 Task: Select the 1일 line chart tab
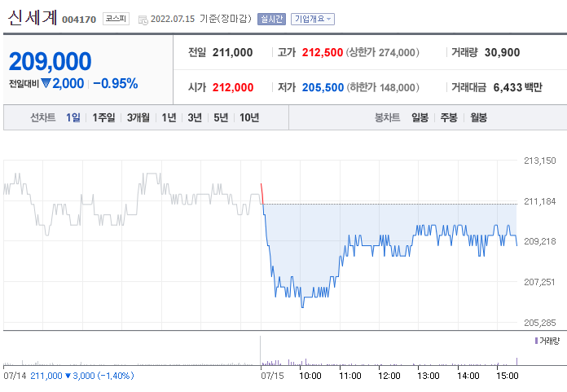coord(73,117)
